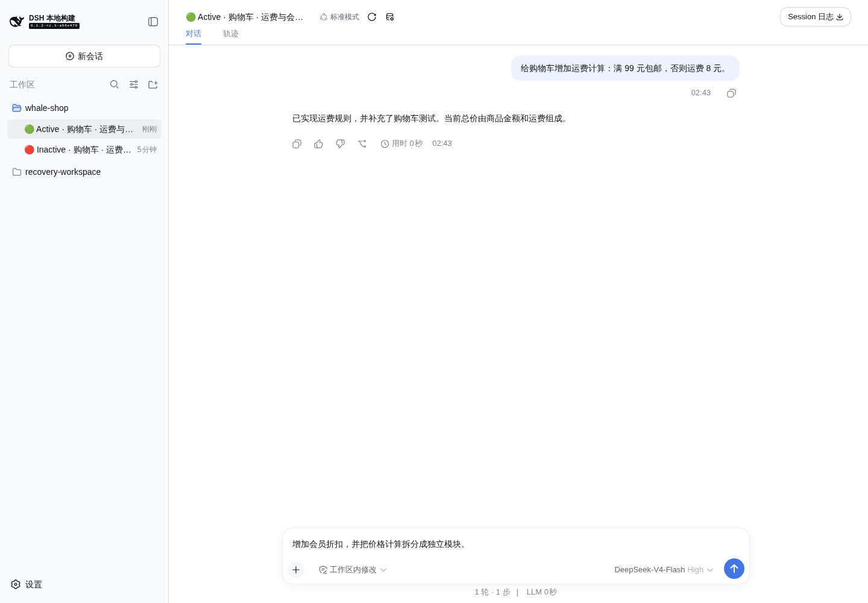This screenshot has width=868, height=603.
Task: Click the 用时 0秒 duration label
Action: (401, 144)
